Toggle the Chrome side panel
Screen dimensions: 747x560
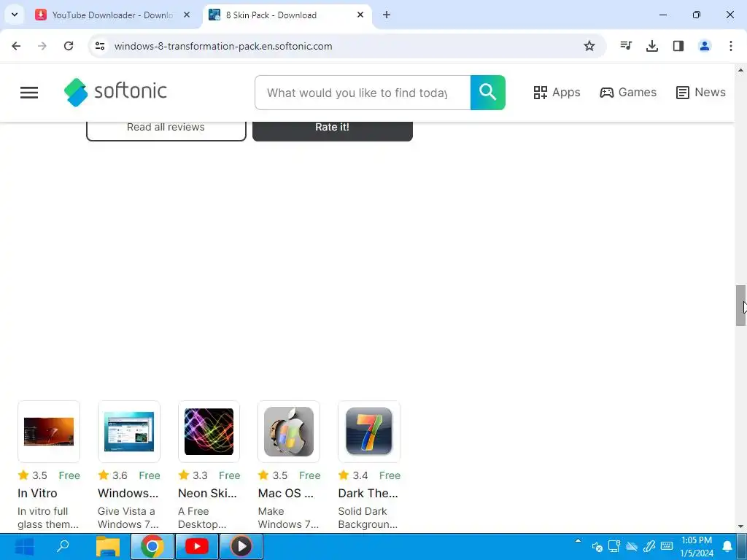(x=678, y=46)
